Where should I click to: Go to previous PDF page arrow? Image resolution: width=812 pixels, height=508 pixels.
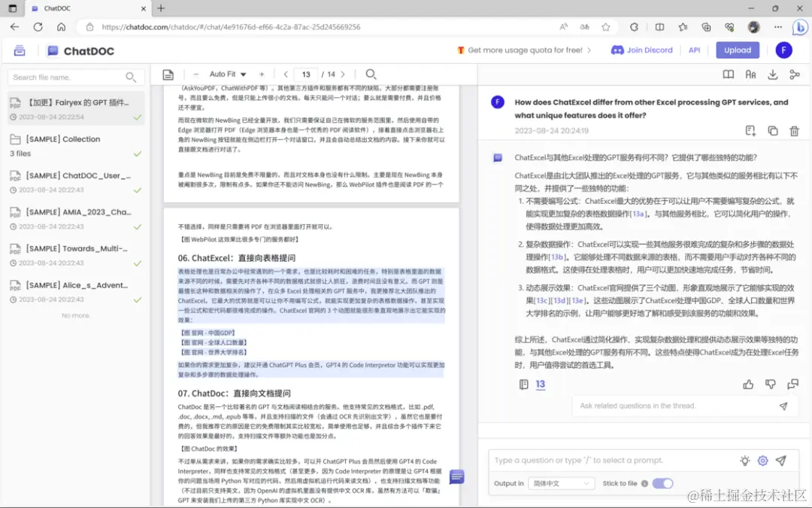point(286,74)
